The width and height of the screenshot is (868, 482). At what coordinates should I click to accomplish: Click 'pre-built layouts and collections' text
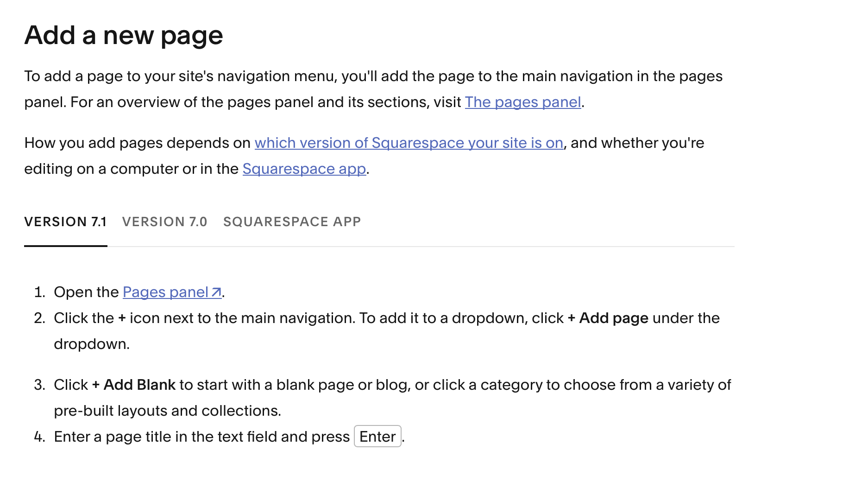tap(167, 411)
